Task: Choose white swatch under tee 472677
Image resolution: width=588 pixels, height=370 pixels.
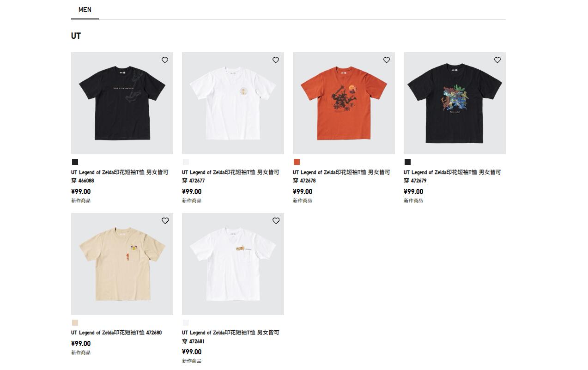Action: click(x=186, y=162)
